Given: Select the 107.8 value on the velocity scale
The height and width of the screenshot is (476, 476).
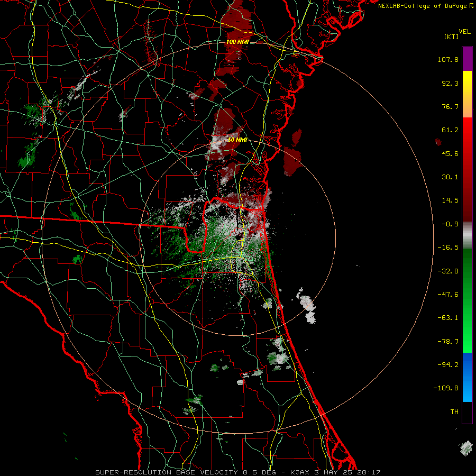Looking at the screenshot, I should (x=448, y=59).
